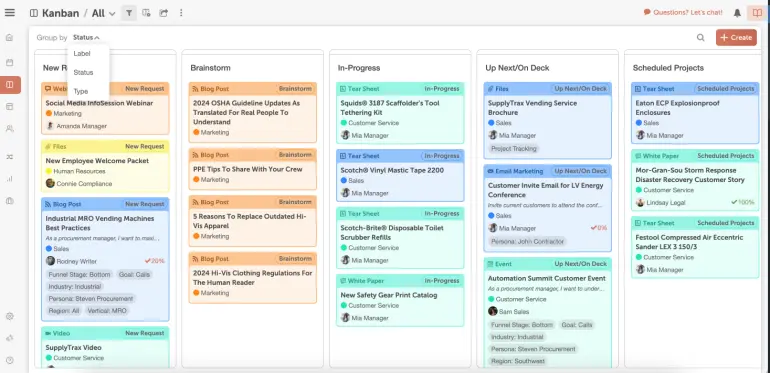Open Scotch Vinyl Mastic Tape 2200 card
The width and height of the screenshot is (770, 373).
coord(400,175)
